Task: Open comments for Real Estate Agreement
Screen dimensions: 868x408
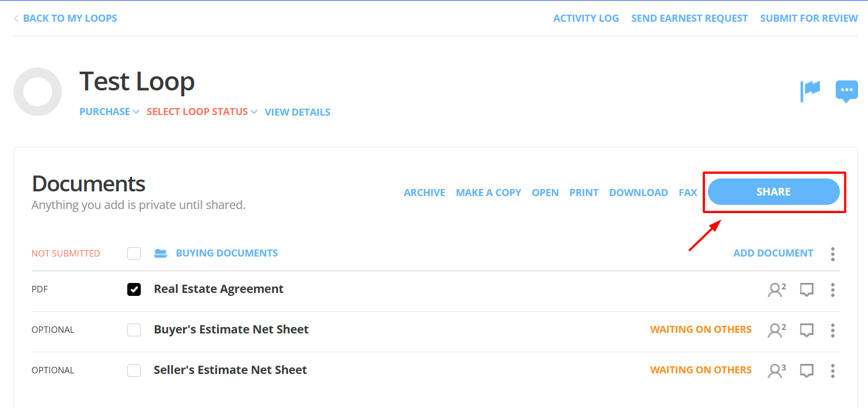Action: pyautogui.click(x=807, y=289)
